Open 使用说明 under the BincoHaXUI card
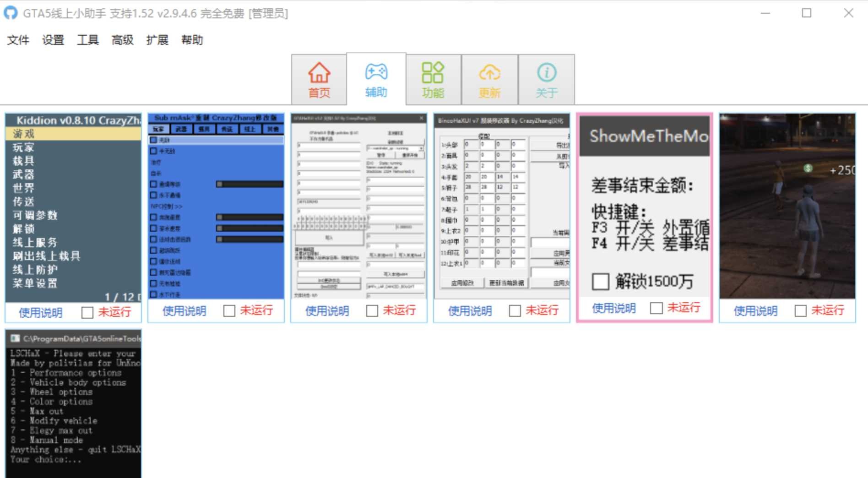Screen dimensions: 868x478 [x=470, y=311]
